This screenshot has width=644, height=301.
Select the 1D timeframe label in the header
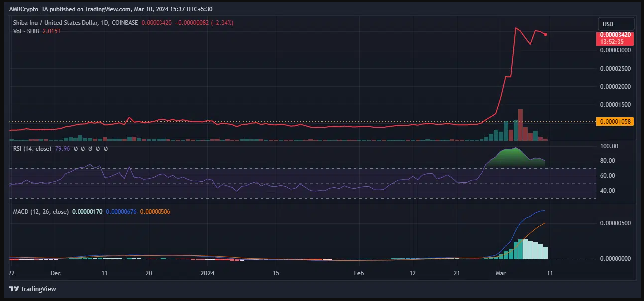[105, 22]
